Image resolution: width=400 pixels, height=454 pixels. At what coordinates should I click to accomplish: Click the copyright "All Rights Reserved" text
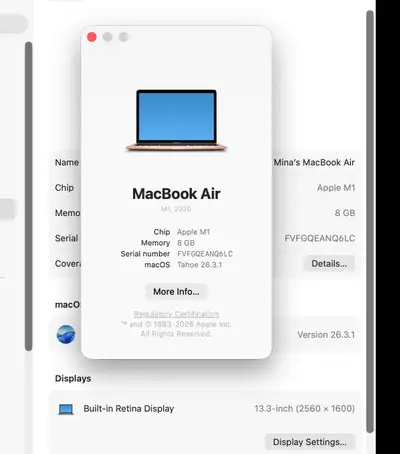[176, 334]
